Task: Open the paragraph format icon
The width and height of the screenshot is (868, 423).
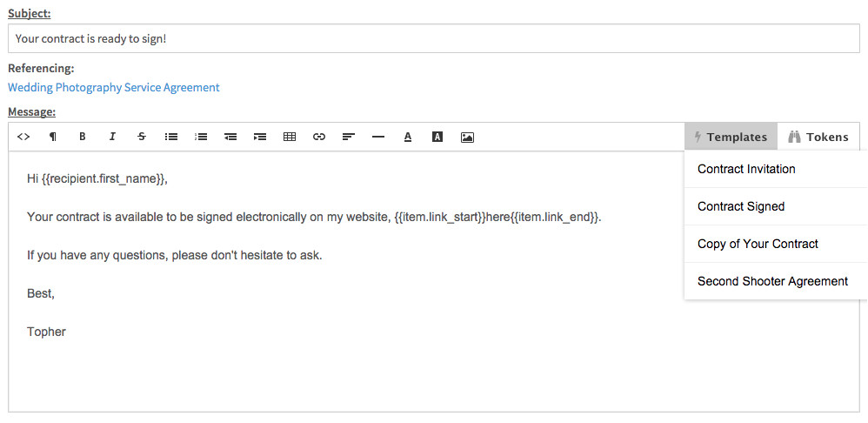Action: pos(53,137)
